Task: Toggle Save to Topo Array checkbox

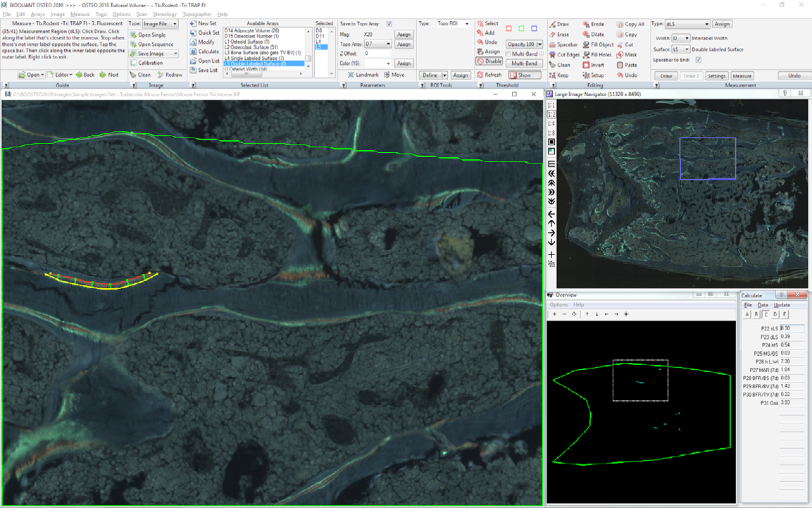Action: pyautogui.click(x=389, y=24)
